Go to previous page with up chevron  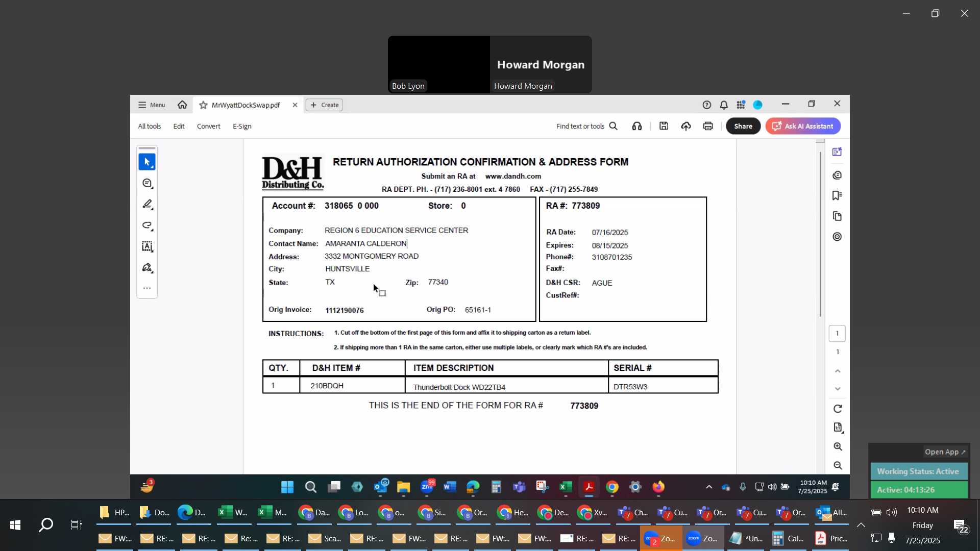coord(838,371)
